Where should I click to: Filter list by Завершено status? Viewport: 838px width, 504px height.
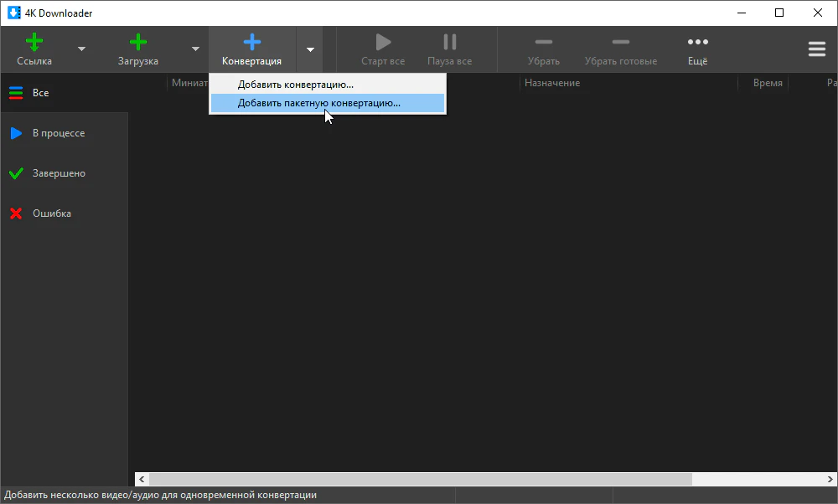click(x=58, y=173)
